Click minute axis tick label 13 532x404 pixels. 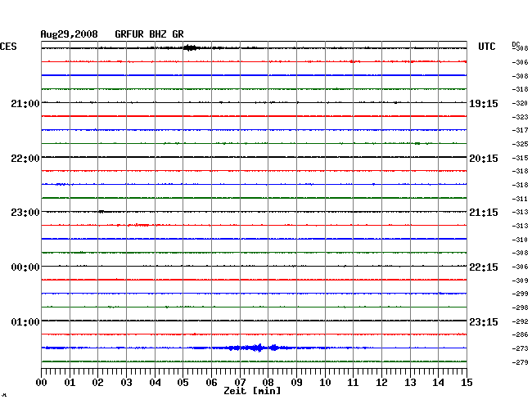click(410, 382)
